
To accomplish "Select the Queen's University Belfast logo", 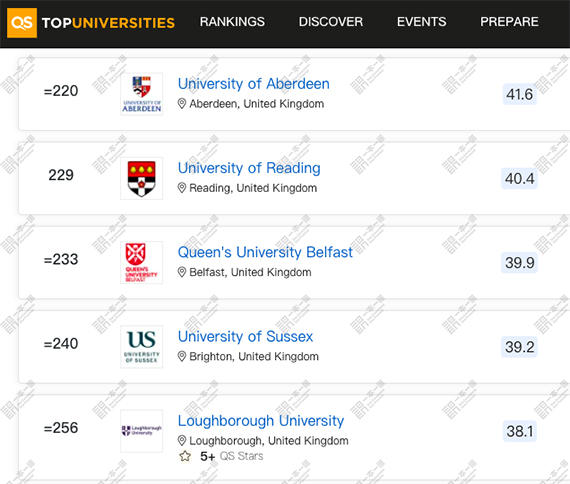I will [x=141, y=263].
